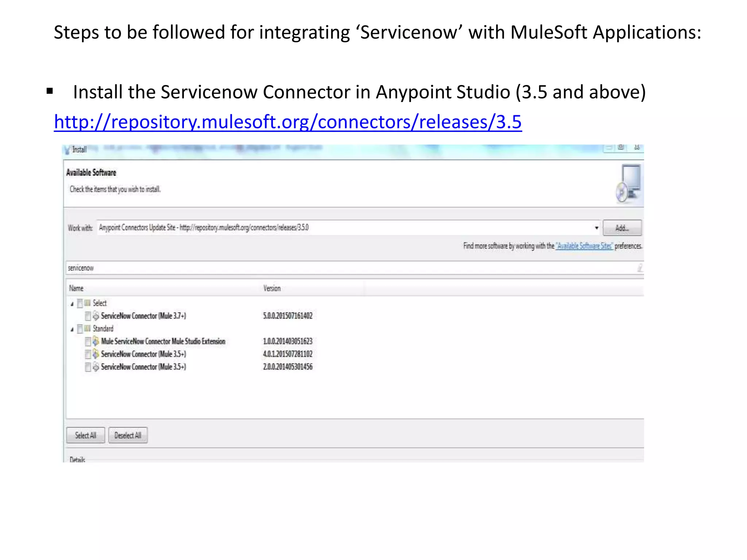Screen dimensions: 747x560
Task: Collapse the Standard category tree node
Action: tap(72, 329)
